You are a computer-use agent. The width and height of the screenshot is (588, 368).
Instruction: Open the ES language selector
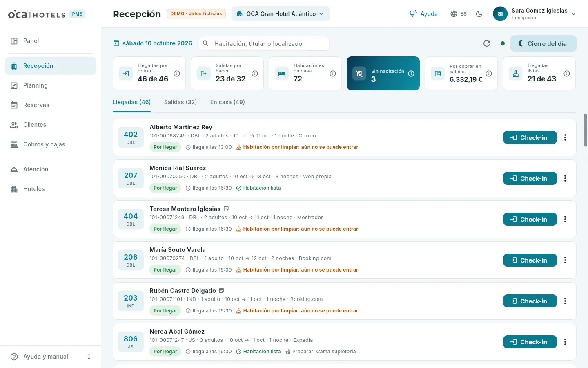(x=459, y=14)
